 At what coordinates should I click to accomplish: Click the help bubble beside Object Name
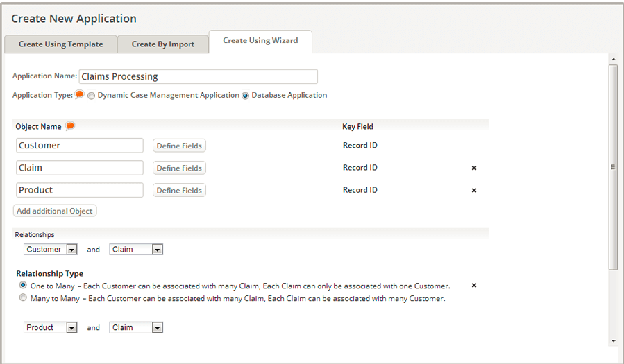coord(70,126)
